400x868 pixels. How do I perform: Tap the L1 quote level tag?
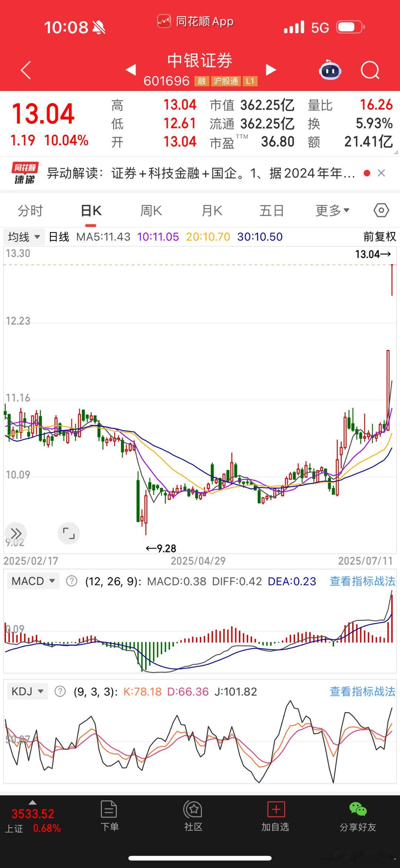(x=250, y=81)
